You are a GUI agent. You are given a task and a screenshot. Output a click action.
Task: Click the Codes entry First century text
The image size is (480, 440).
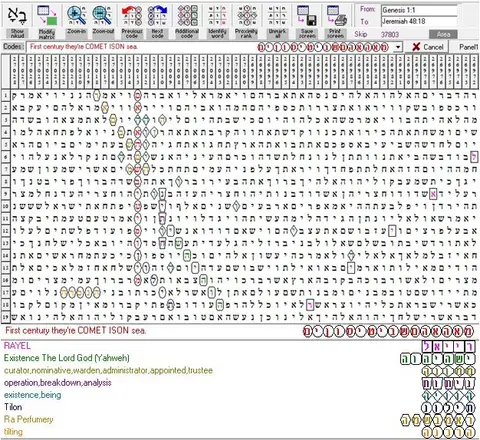83,46
